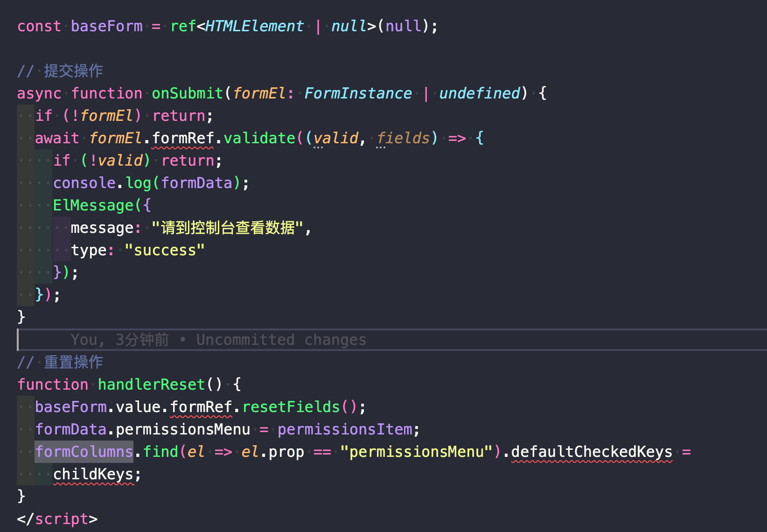
Task: Click permissionsItem identifier
Action: (x=345, y=429)
